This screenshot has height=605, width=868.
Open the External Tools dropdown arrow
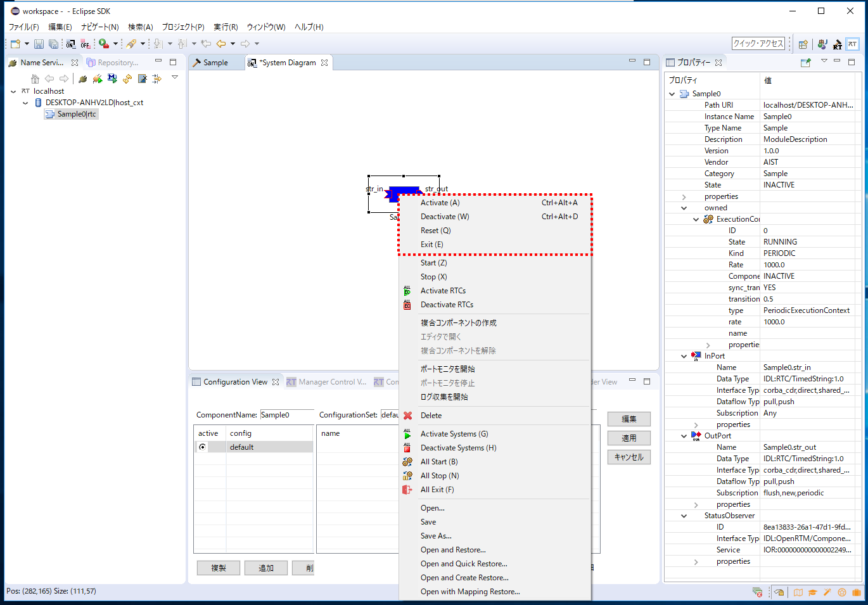click(x=115, y=44)
